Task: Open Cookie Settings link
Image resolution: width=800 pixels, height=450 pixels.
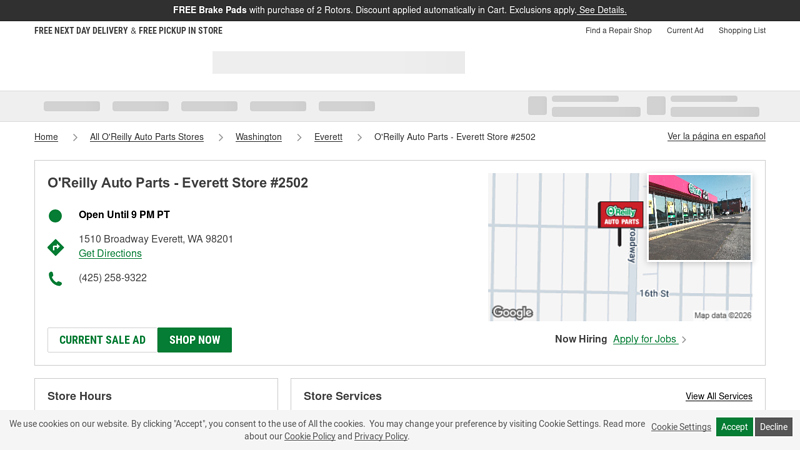Action: [x=681, y=427]
